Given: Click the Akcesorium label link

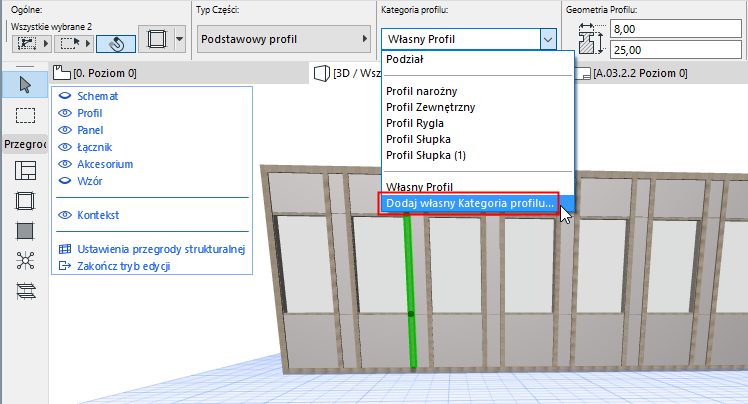Looking at the screenshot, I should pyautogui.click(x=105, y=164).
